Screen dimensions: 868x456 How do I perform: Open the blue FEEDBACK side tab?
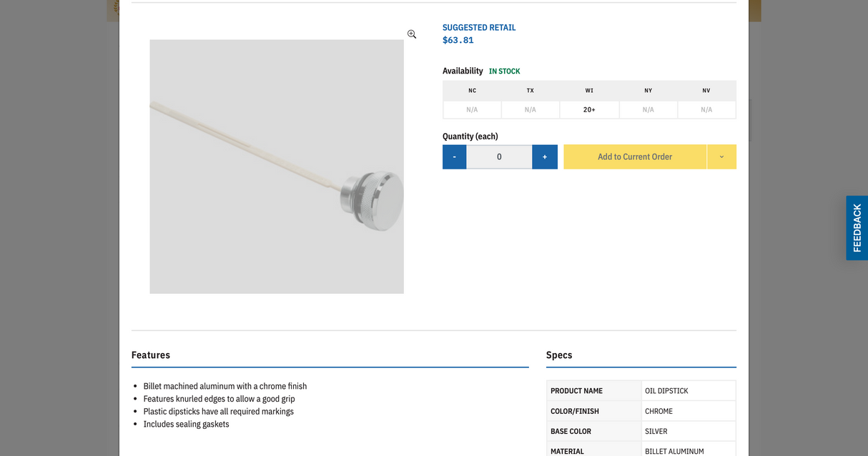point(857,228)
